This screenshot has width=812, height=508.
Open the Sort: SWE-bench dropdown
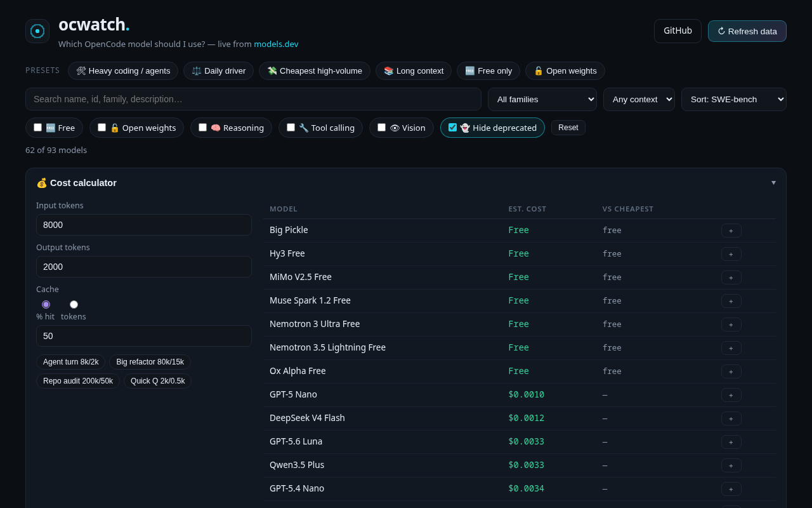coord(734,99)
